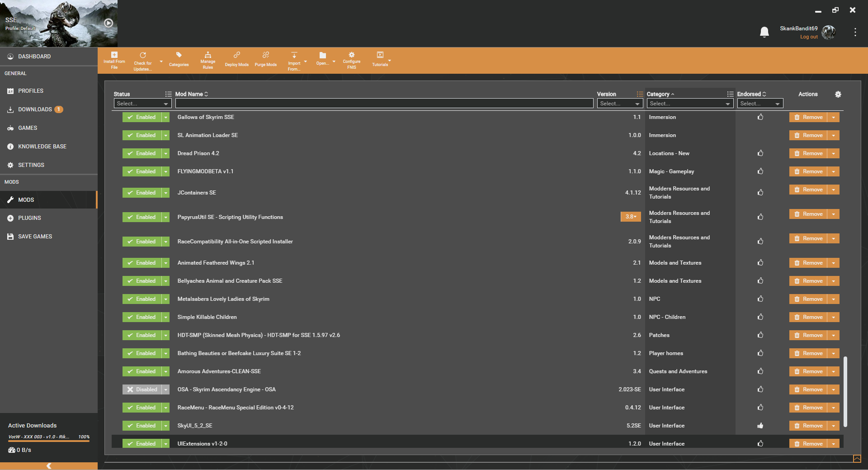Viewport: 868px width, 470px height.
Task: Click the user avatar image
Action: coord(829,32)
